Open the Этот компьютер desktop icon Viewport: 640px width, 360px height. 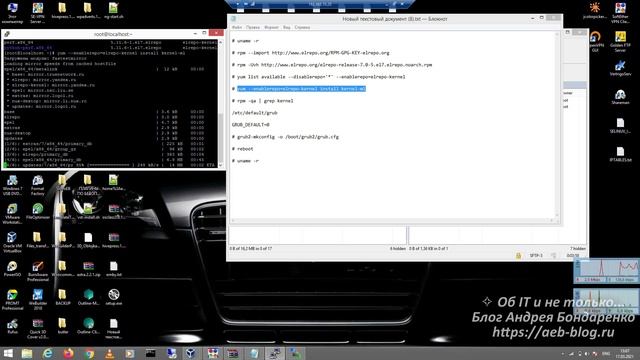point(12,13)
